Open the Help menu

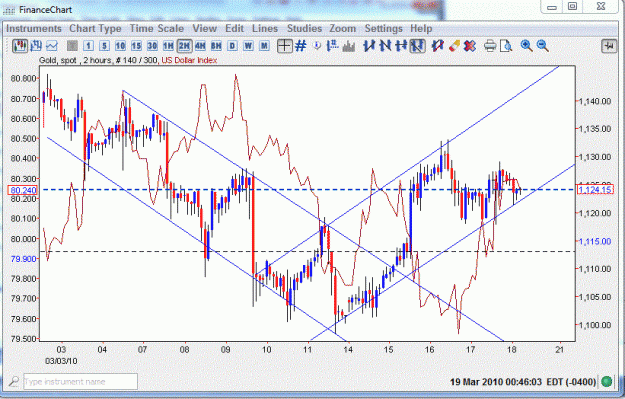coord(421,29)
